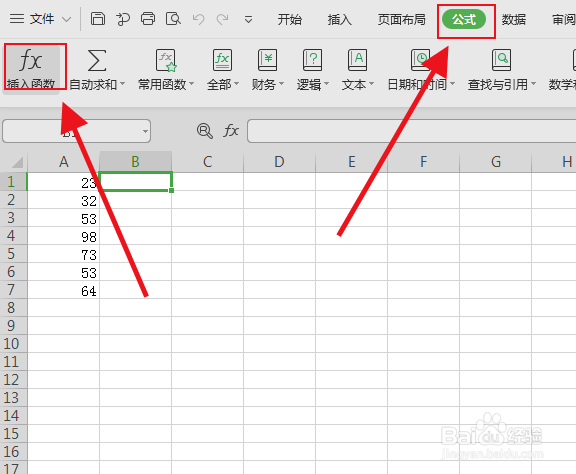
Task: Click the Print Preview icon
Action: pyautogui.click(x=173, y=19)
